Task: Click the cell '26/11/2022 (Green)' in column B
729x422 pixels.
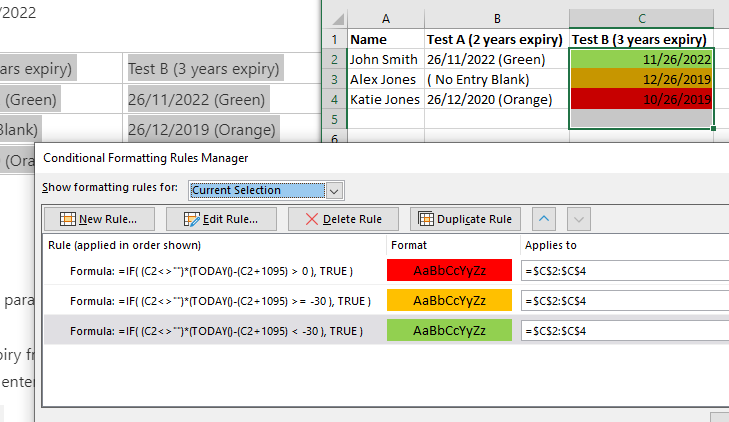Action: [x=497, y=59]
